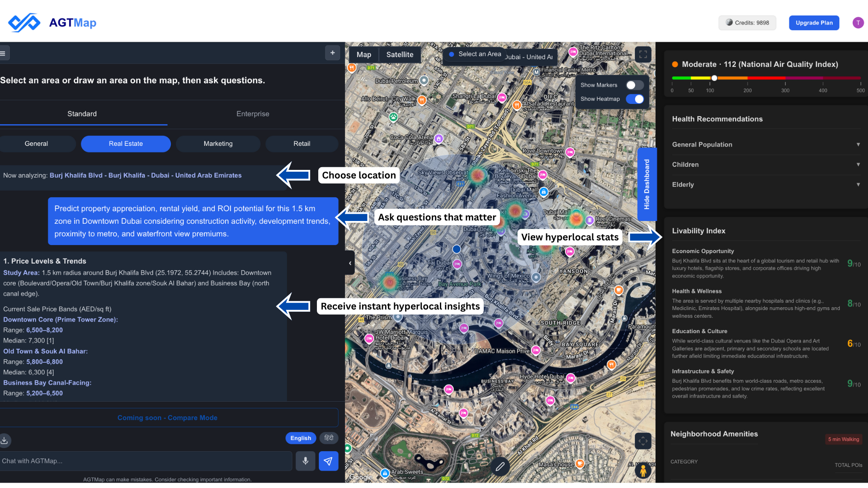Viewport: 868px width, 488px height.
Task: Select the pencil draw area tool
Action: point(500,466)
